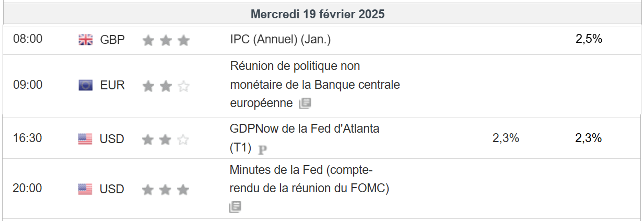Screen dimensions: 644x222
Task: Click the two-star importance rating for EUR
Action: click(166, 86)
